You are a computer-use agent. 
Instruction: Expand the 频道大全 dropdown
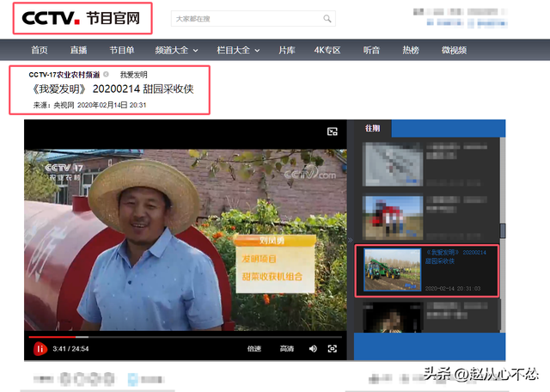coord(176,50)
